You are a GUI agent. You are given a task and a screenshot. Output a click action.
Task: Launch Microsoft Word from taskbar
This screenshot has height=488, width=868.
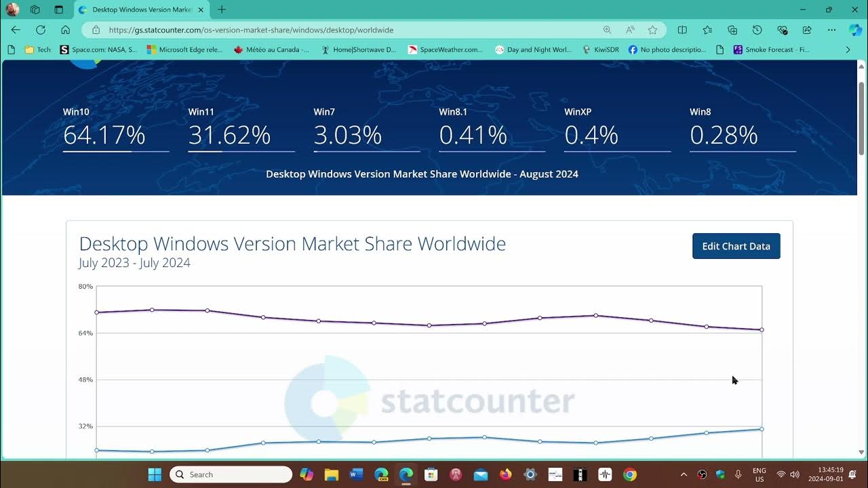356,474
